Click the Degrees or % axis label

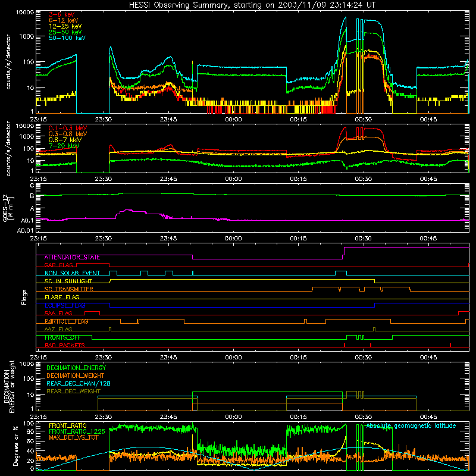[15, 446]
